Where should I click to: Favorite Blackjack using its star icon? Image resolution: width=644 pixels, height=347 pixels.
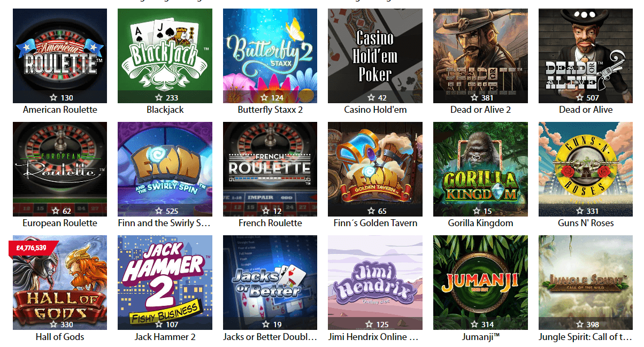[159, 98]
